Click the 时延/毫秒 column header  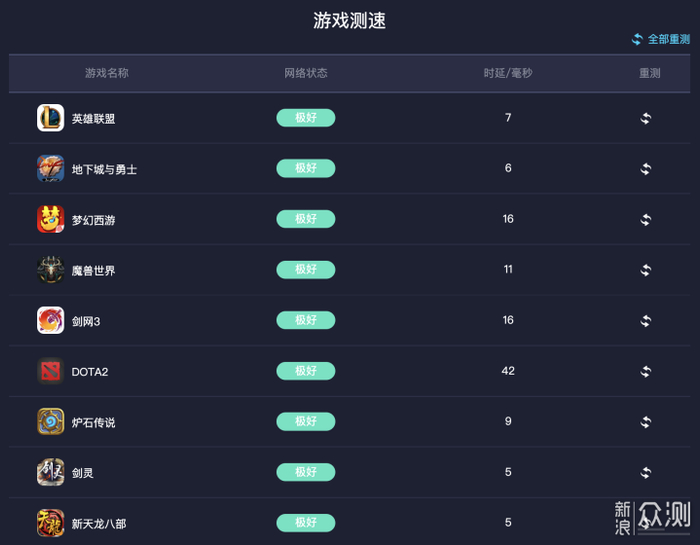pos(508,73)
